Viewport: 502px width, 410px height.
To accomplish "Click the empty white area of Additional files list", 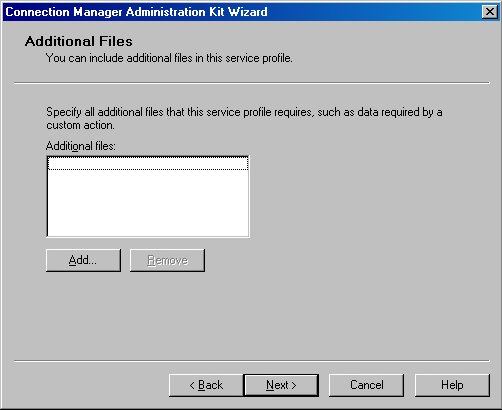I will click(148, 203).
